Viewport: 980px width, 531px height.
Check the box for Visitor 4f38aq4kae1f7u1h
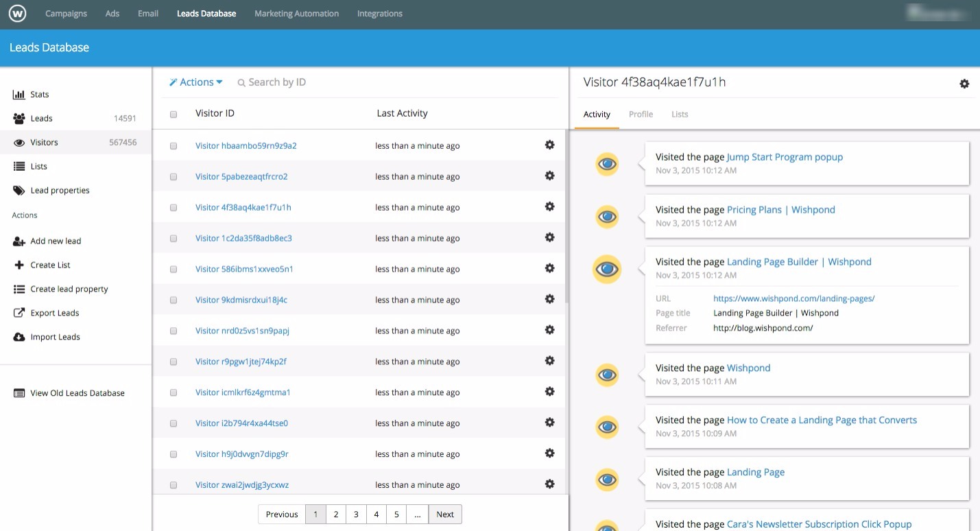[174, 208]
